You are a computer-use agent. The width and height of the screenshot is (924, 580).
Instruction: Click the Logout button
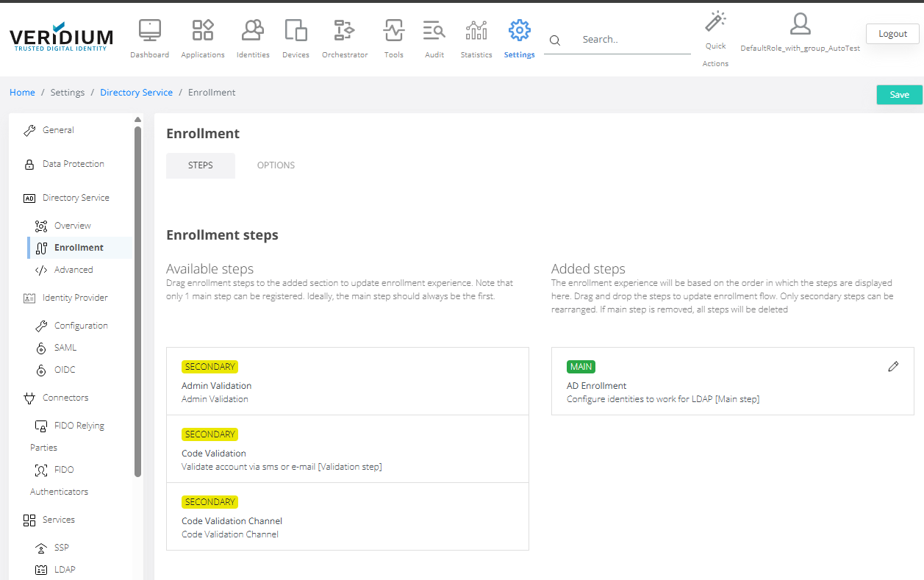pos(892,34)
